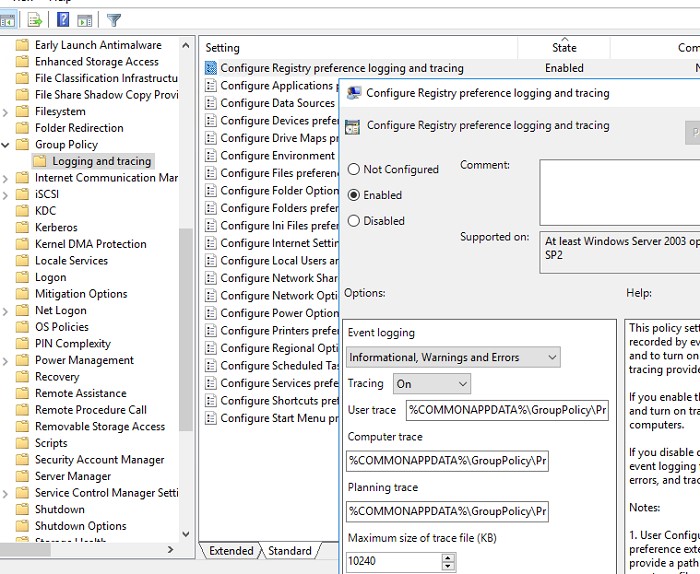The height and width of the screenshot is (574, 700).
Task: Click the KDC folder icon
Action: tap(22, 211)
